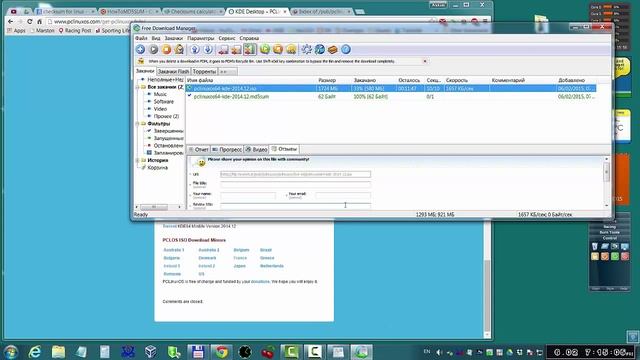Open the Закачки menu
This screenshot has height=360, width=640.
coord(173,38)
